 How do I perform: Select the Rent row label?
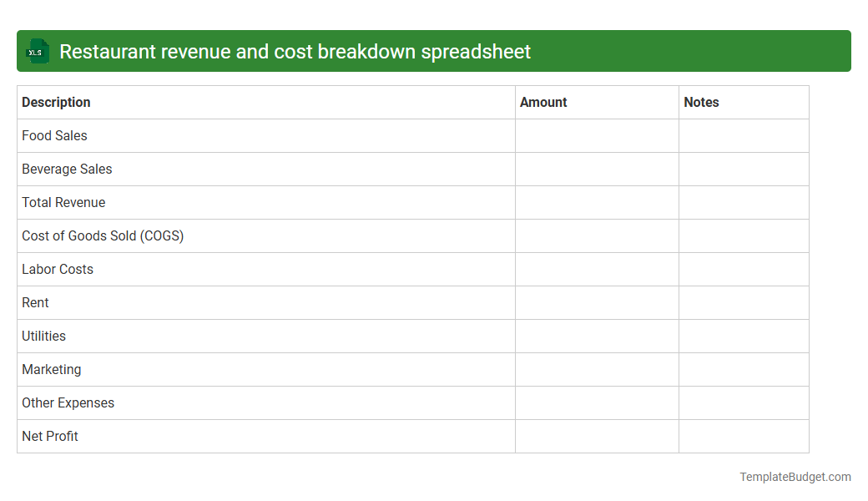(35, 302)
